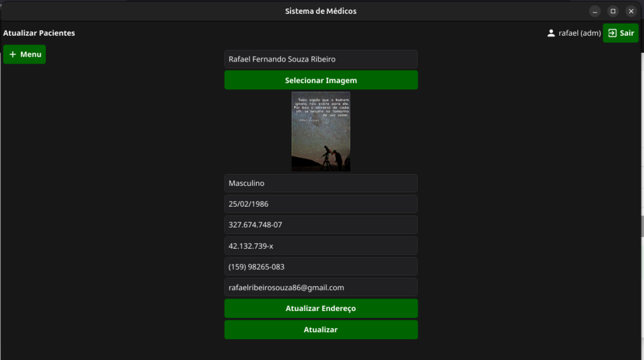Click the patient photo thumbnail
The height and width of the screenshot is (360, 644).
click(x=321, y=131)
